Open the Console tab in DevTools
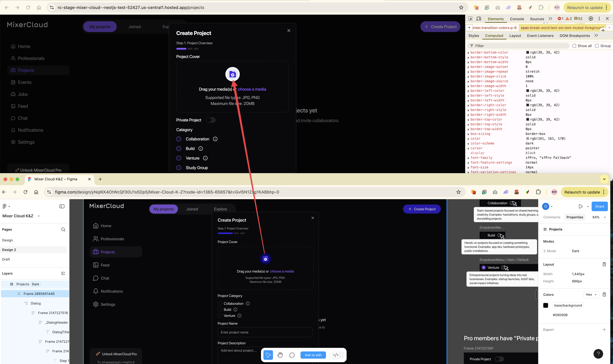 (x=517, y=19)
